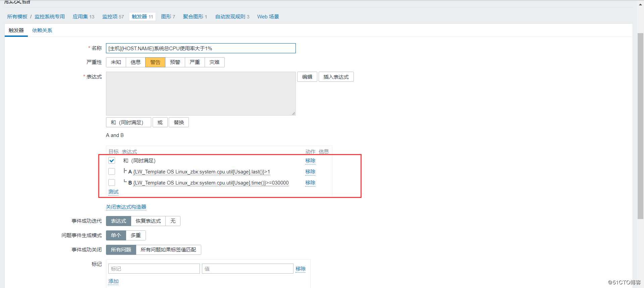Click the 替换 button
The width and height of the screenshot is (644, 288).
click(179, 123)
